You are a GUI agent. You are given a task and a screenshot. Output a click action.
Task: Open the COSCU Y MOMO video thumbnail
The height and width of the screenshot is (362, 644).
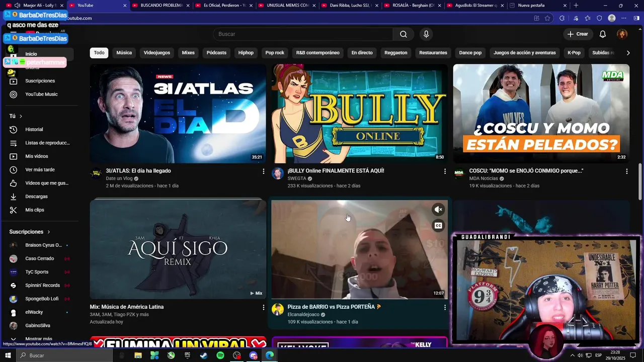coord(541,114)
